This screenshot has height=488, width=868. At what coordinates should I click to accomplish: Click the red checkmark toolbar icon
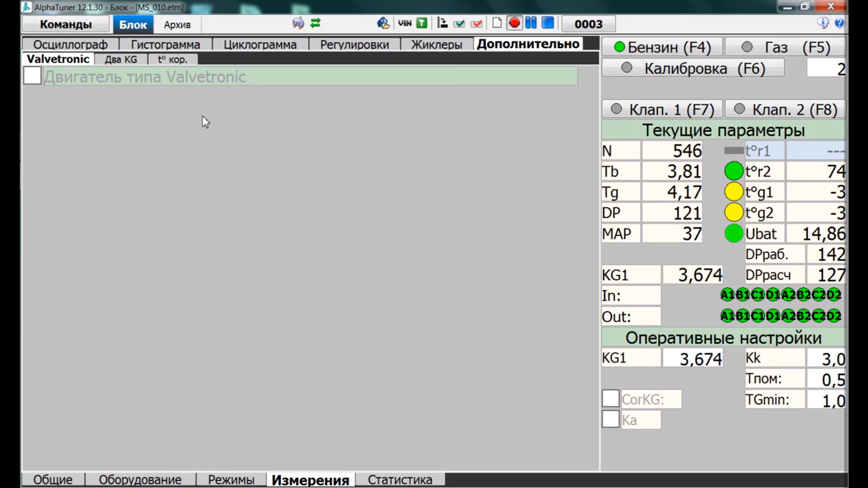click(476, 23)
